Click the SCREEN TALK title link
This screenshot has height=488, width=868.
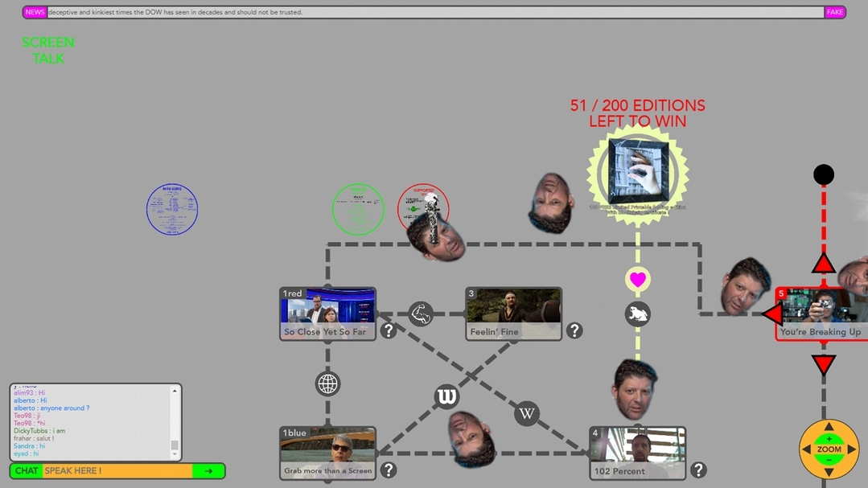(x=48, y=51)
